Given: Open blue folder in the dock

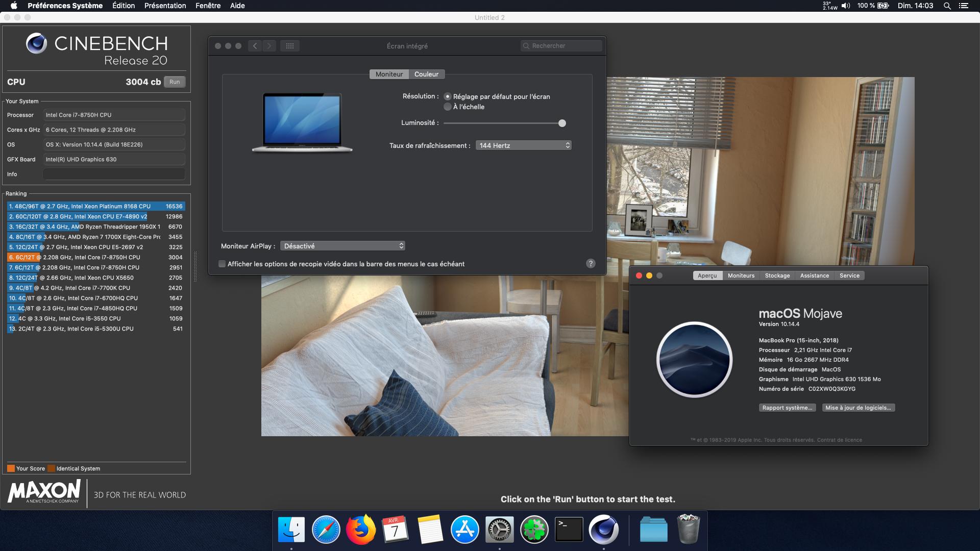Looking at the screenshot, I should pyautogui.click(x=654, y=530).
